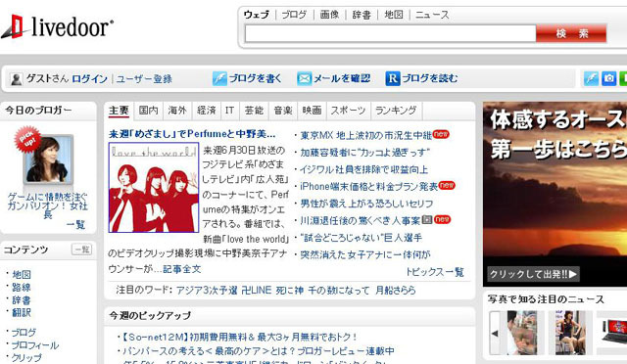Open 翻訳 in the contents list
This screenshot has width=627, height=364.
[22, 312]
